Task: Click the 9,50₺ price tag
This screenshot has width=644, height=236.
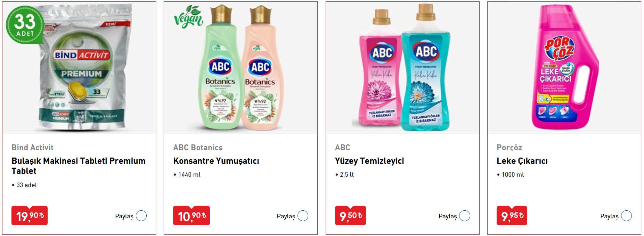Action: pos(350,216)
